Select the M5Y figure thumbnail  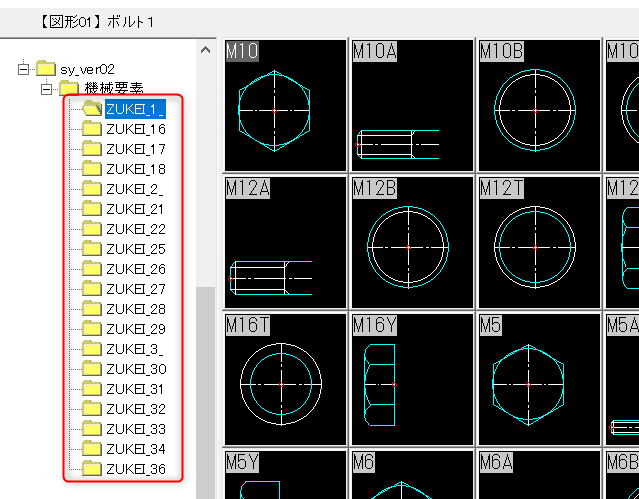click(285, 475)
